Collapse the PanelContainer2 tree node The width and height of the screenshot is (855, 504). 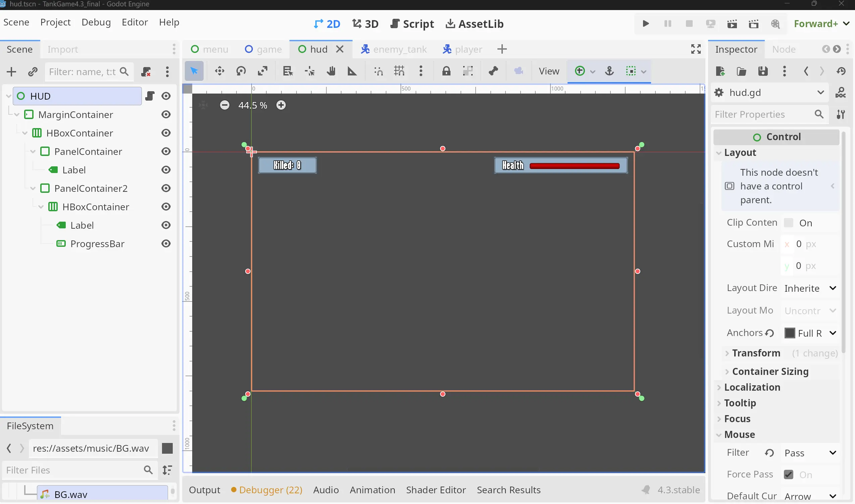(33, 188)
